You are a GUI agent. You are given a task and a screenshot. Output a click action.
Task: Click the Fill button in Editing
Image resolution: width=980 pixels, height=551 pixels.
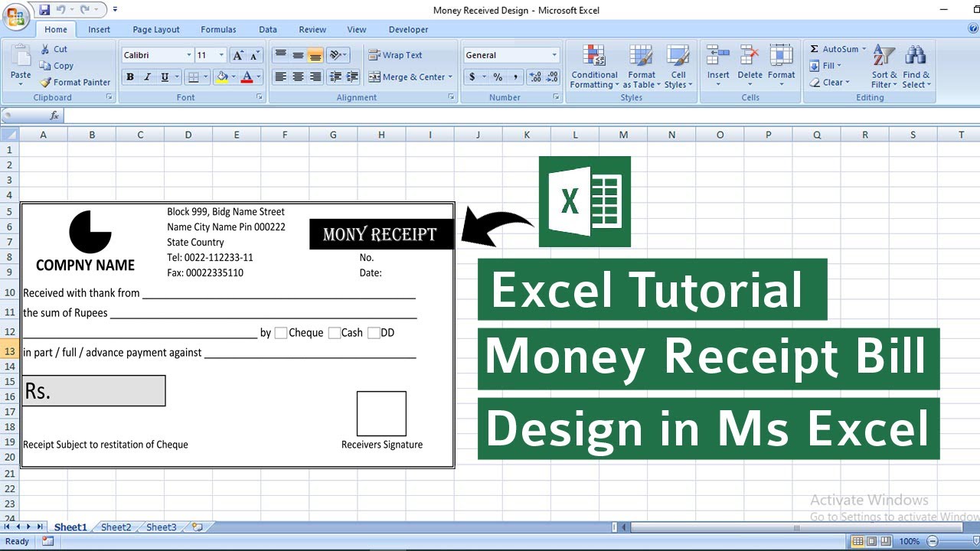826,66
